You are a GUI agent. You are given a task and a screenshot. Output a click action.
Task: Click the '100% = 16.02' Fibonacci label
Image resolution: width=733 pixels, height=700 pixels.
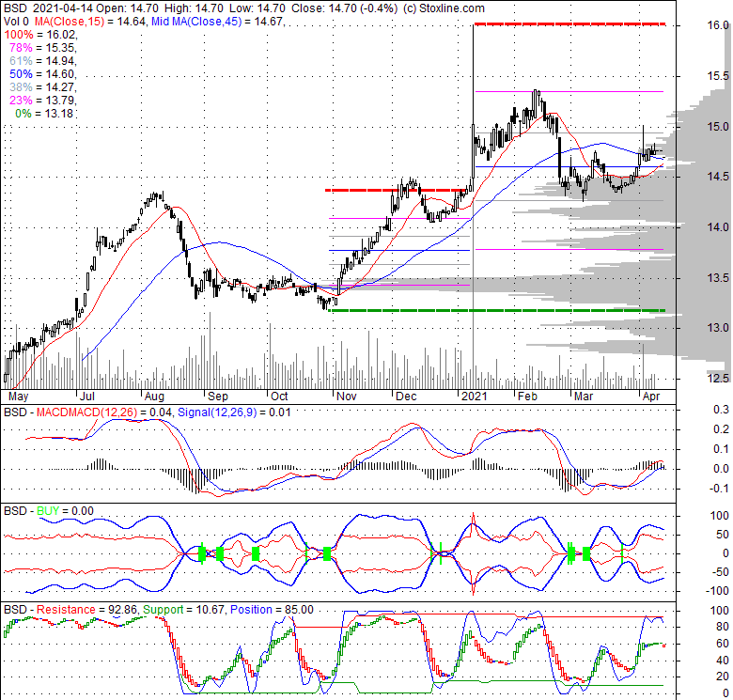[40, 35]
